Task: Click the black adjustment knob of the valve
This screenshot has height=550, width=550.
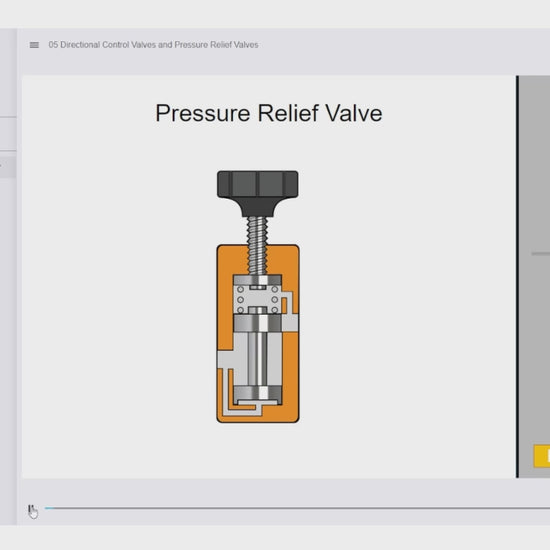Action: point(258,193)
